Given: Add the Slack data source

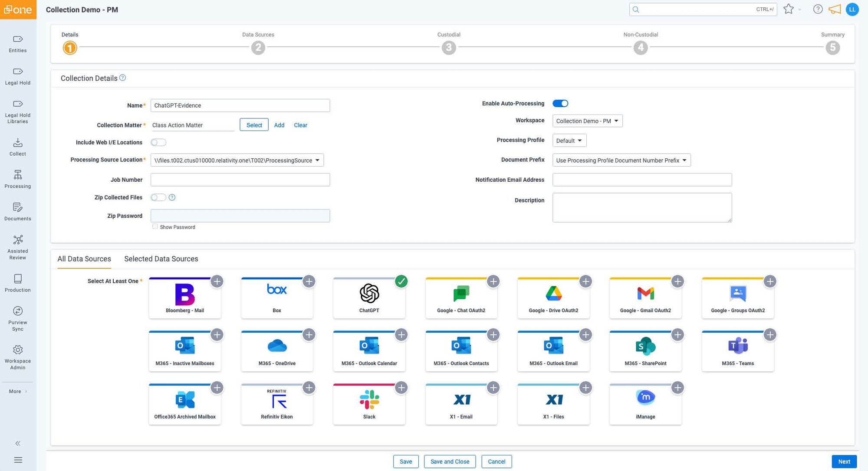Looking at the screenshot, I should (401, 388).
